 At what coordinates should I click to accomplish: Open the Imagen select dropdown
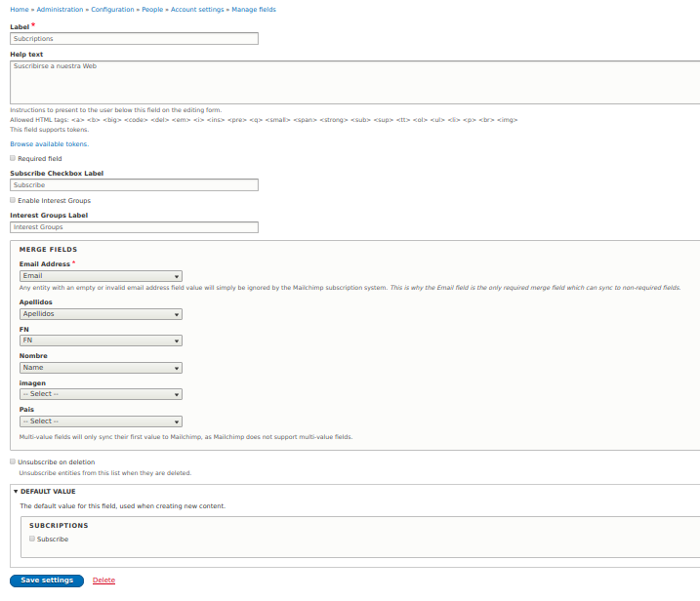click(101, 394)
